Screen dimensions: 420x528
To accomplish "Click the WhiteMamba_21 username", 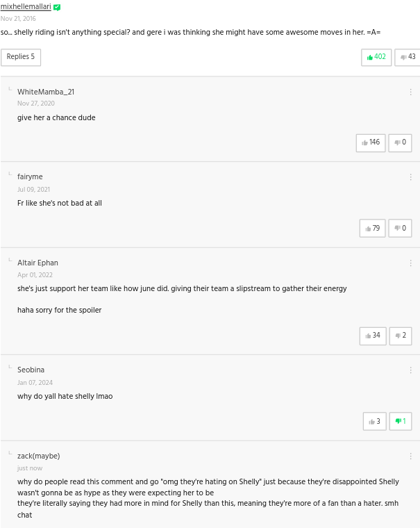I will 46,92.
